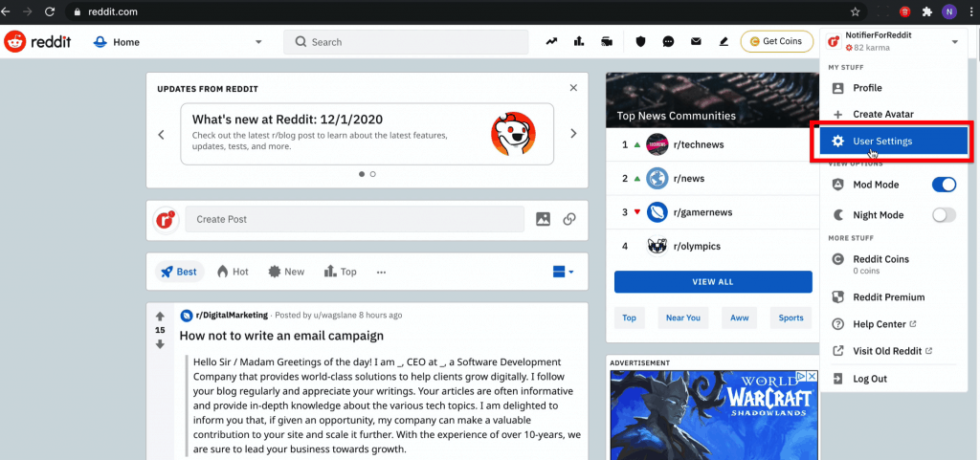
Task: Downvote the email campaign post
Action: click(x=160, y=344)
